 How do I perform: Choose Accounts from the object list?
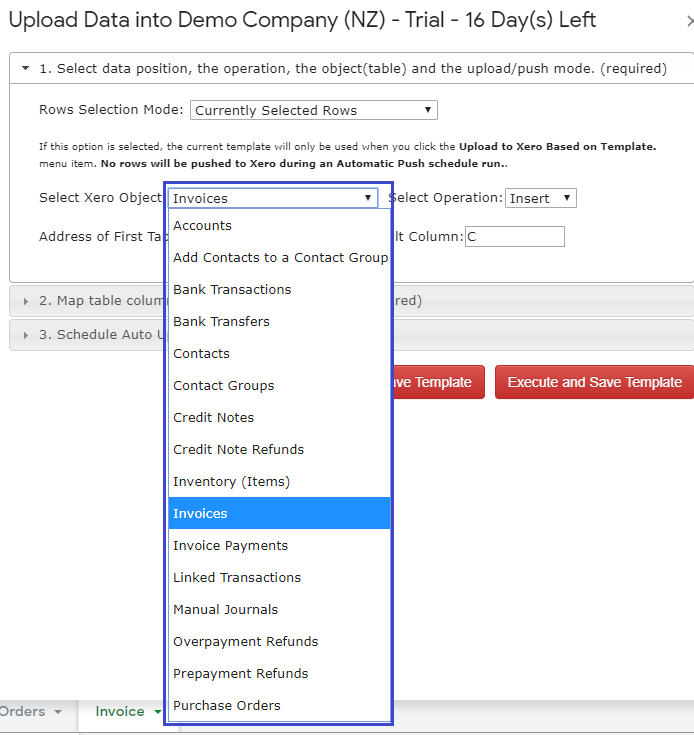tap(279, 225)
